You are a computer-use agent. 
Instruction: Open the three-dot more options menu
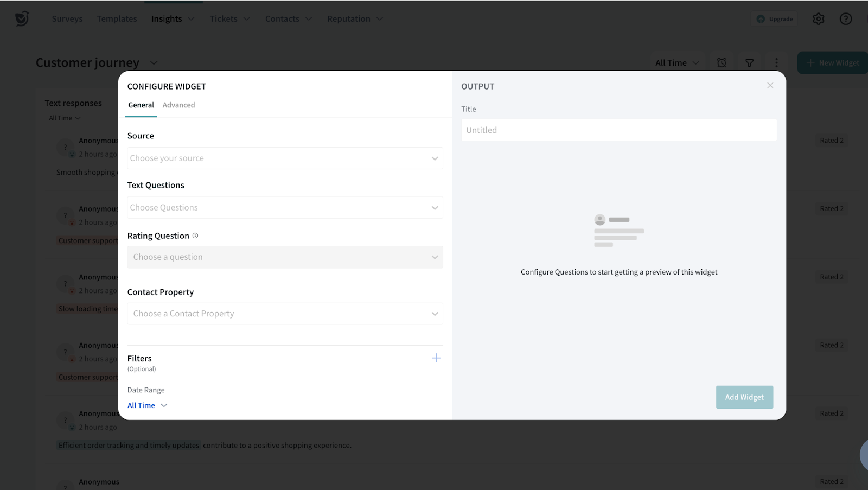click(x=776, y=63)
